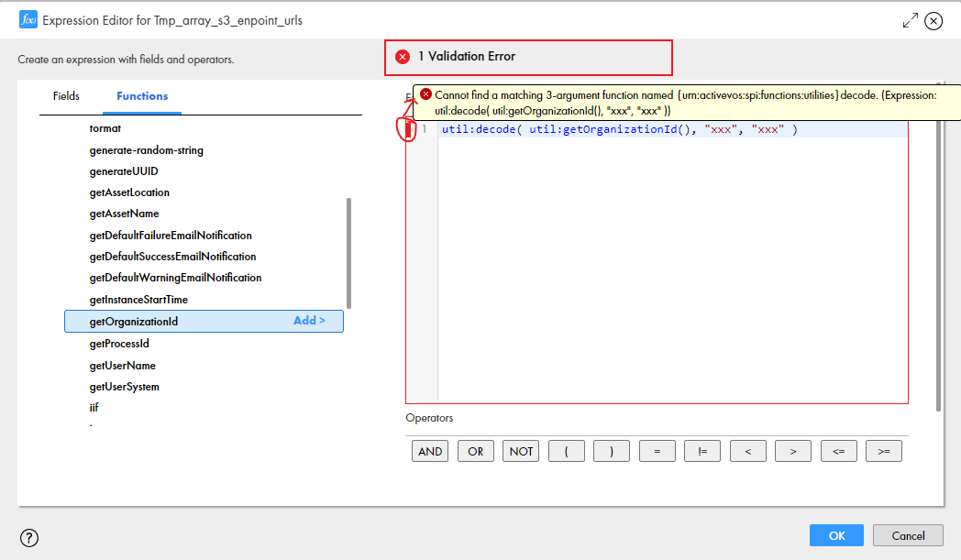Viewport: 961px width, 560px height.
Task: Choose getDefaultWarningEmailNotification function
Action: tap(175, 278)
